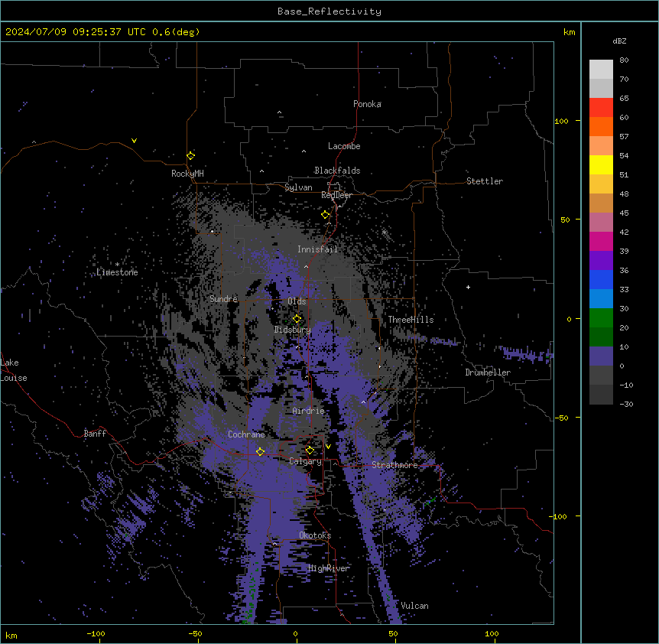Click the purple 10 dBZ legend swatch
The width and height of the screenshot is (659, 644).
pyautogui.click(x=601, y=356)
